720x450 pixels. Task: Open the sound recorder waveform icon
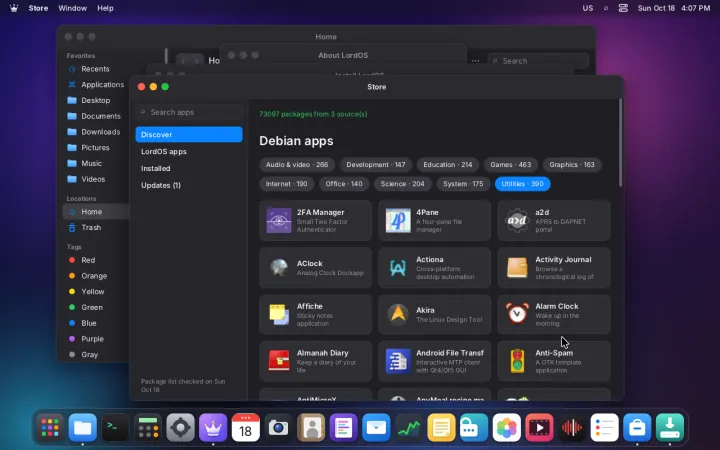point(572,428)
